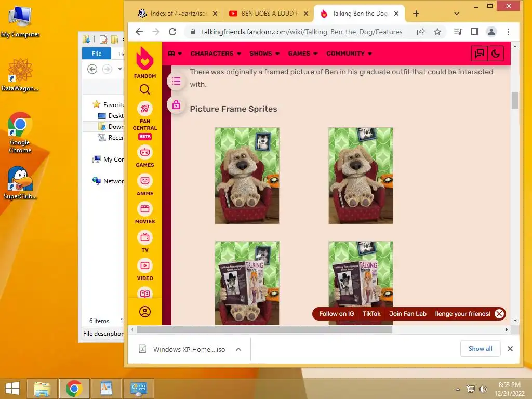Viewport: 532px width, 399px height.
Task: Open the table of contents button
Action: coord(176,81)
